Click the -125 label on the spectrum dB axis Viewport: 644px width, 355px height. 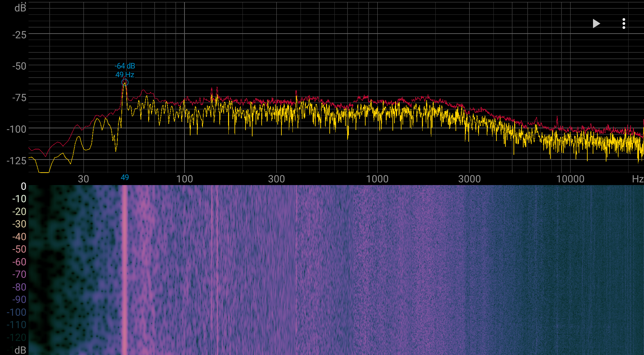click(16, 161)
